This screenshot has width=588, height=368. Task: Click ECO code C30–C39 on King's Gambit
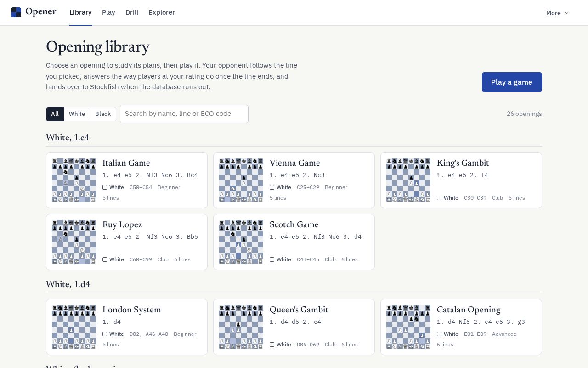coord(475,198)
